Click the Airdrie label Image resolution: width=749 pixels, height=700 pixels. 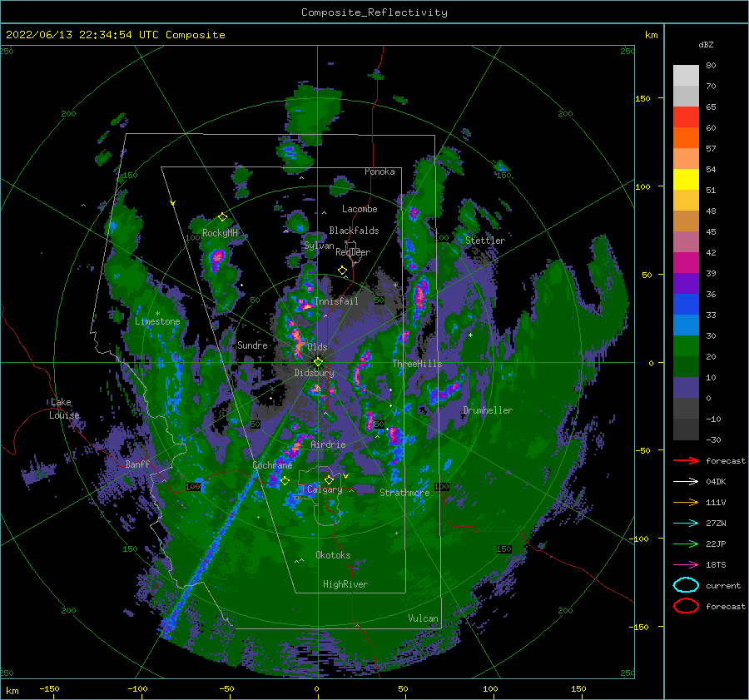328,444
